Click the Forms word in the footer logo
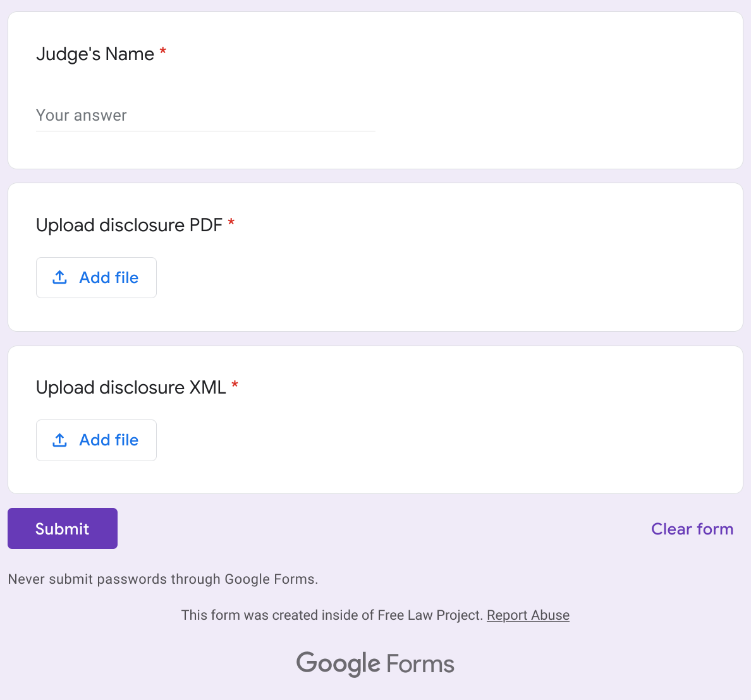Viewport: 751px width, 700px height. tap(420, 663)
